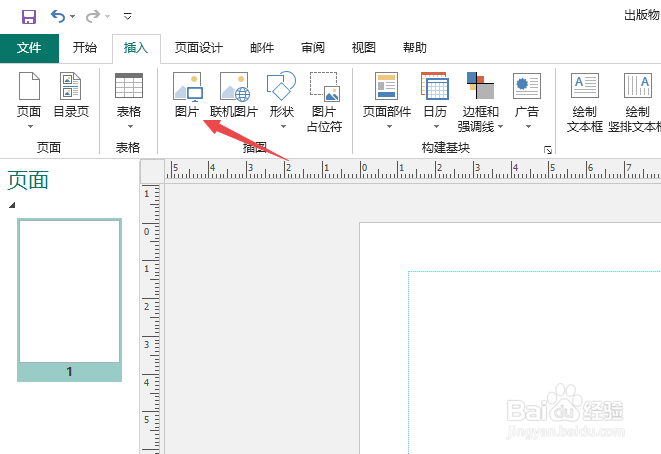This screenshot has height=454, width=661.
Task: Collapse the page section triangle in 页面 pane
Action: tap(12, 205)
